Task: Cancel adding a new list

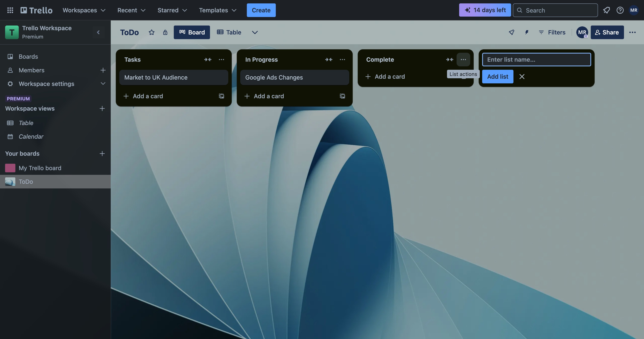Action: click(522, 76)
